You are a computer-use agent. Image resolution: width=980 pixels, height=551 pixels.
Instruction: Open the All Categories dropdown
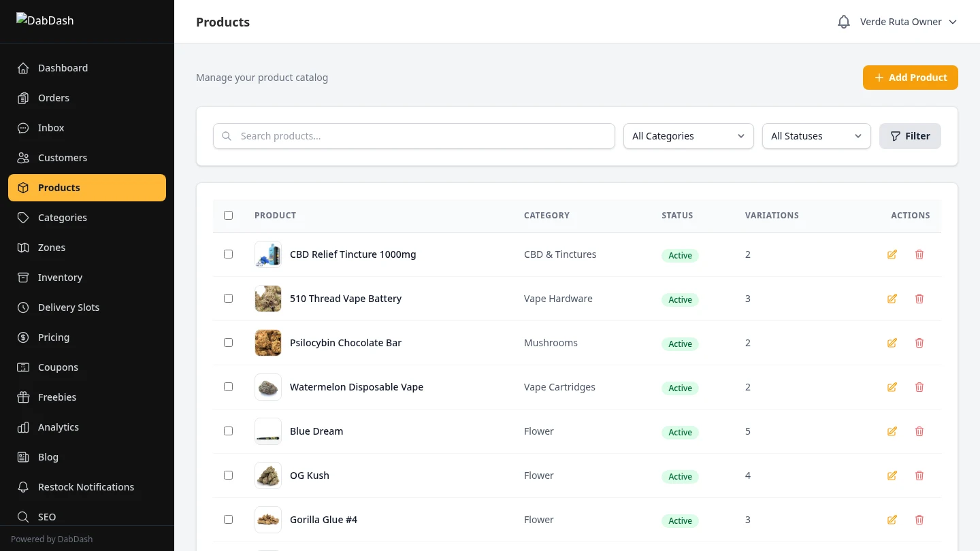[x=688, y=136]
